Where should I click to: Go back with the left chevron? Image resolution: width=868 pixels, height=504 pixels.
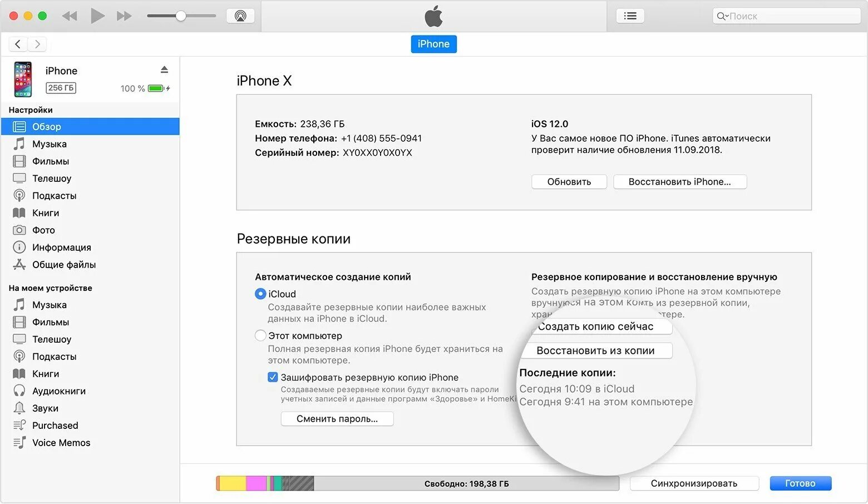(x=18, y=44)
